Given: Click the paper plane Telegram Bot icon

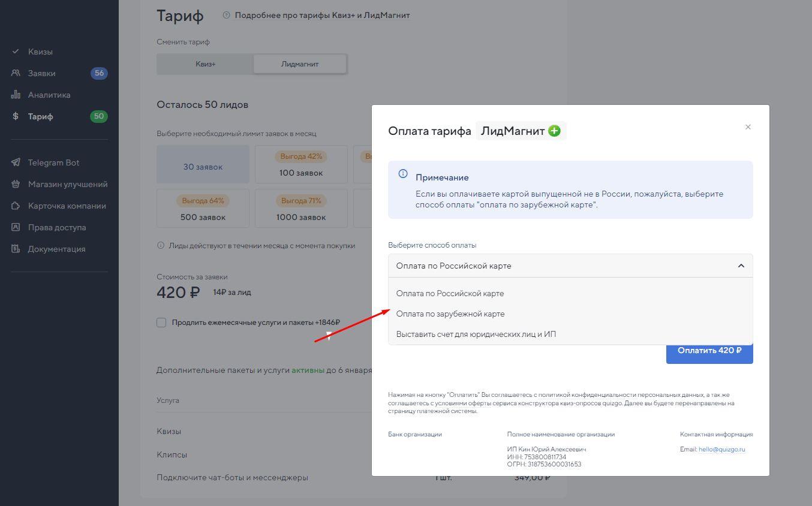Looking at the screenshot, I should click(x=16, y=162).
